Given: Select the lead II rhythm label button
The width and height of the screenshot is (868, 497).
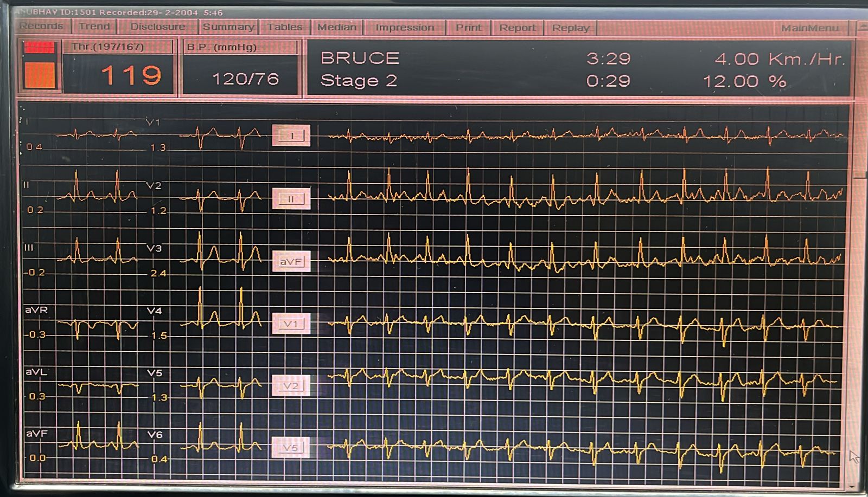Looking at the screenshot, I should pos(291,199).
